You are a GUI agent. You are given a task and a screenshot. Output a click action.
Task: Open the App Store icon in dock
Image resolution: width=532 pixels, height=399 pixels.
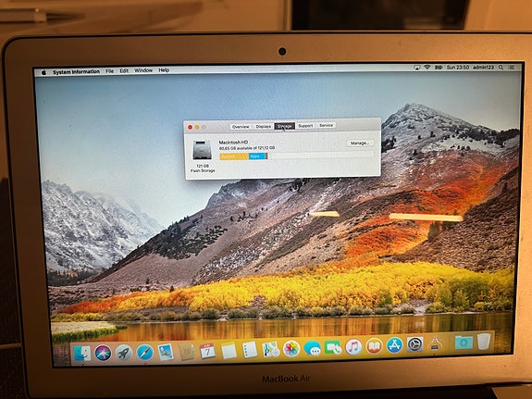click(394, 345)
